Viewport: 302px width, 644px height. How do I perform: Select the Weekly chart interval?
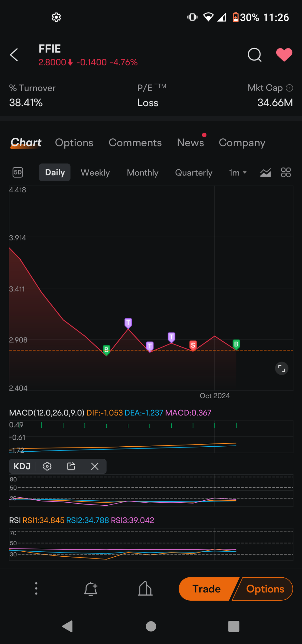coord(95,173)
